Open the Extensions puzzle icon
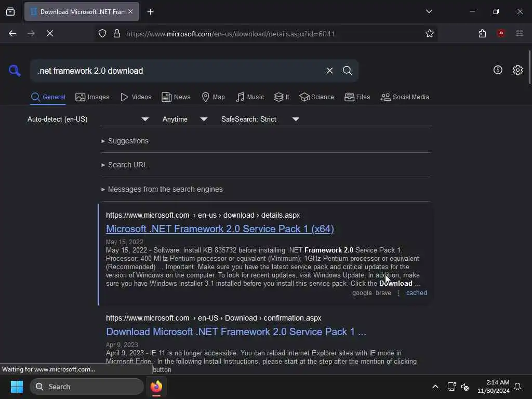The image size is (532, 399). click(x=482, y=33)
